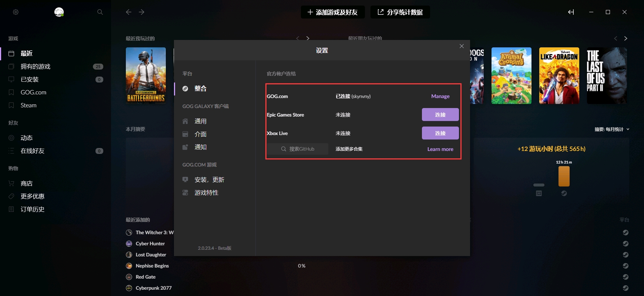Go forward with the right arrow
The height and width of the screenshot is (296, 644).
point(142,12)
